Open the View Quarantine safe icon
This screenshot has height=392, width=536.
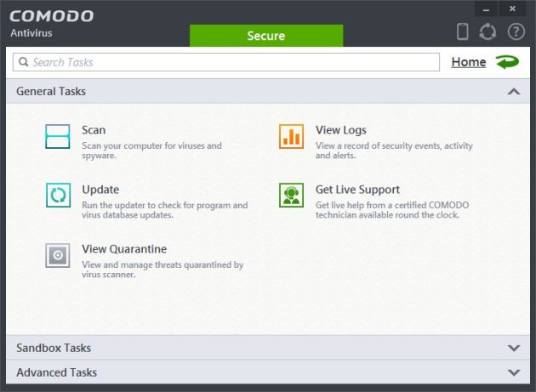tap(58, 255)
